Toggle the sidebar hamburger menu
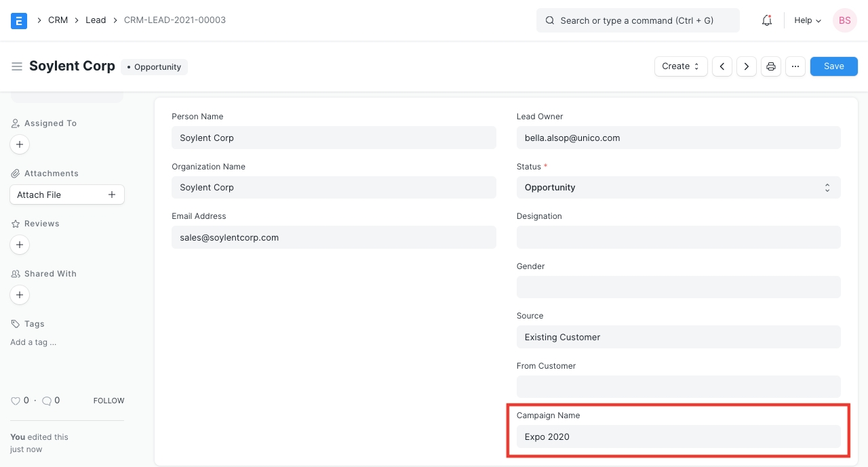 [x=17, y=66]
